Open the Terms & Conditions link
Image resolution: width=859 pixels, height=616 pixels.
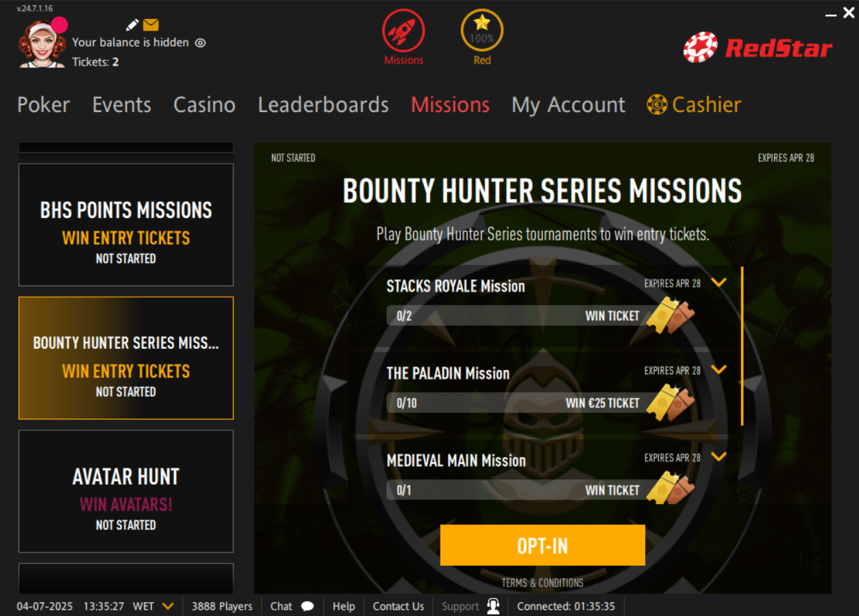pos(542,583)
